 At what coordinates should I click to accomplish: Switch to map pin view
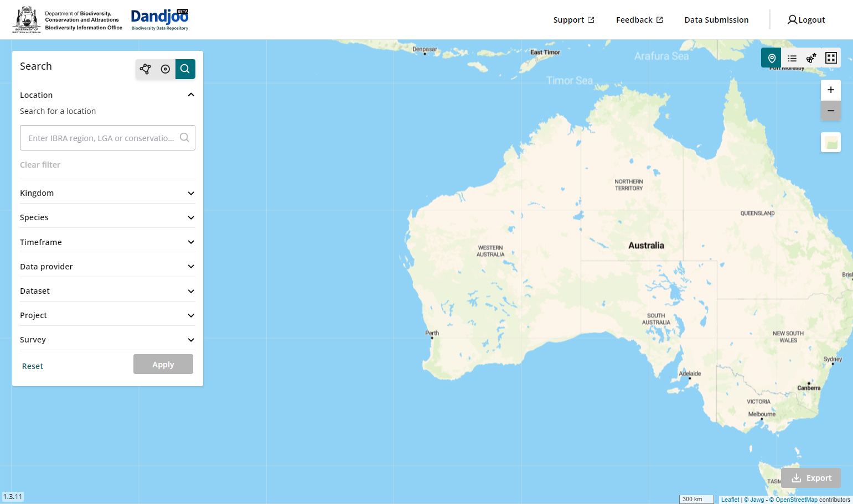(x=772, y=58)
